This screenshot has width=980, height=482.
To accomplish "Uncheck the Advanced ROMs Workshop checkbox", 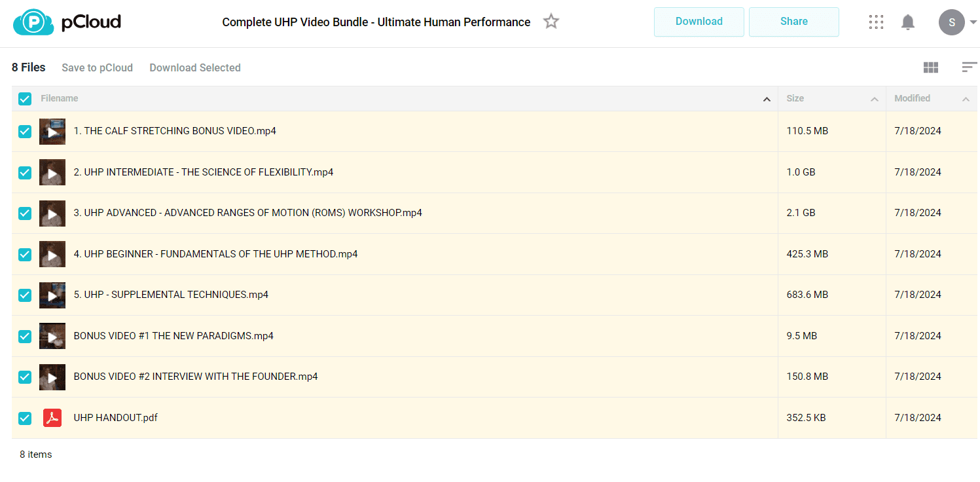I will 25,213.
